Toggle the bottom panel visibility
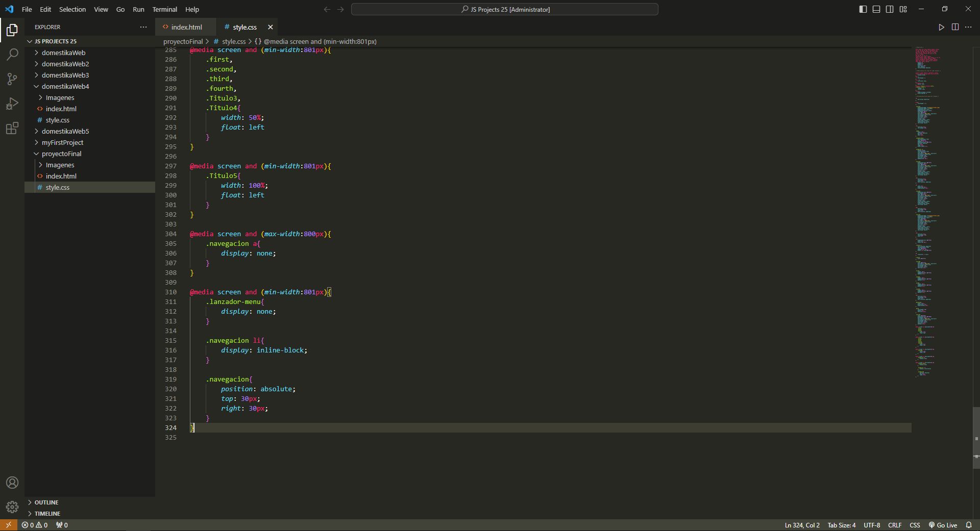 point(876,9)
